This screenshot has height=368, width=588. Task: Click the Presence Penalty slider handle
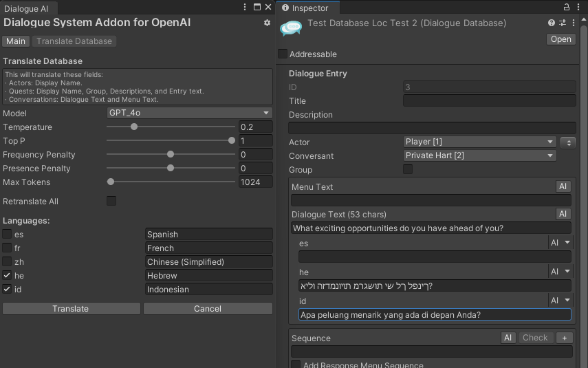171,168
